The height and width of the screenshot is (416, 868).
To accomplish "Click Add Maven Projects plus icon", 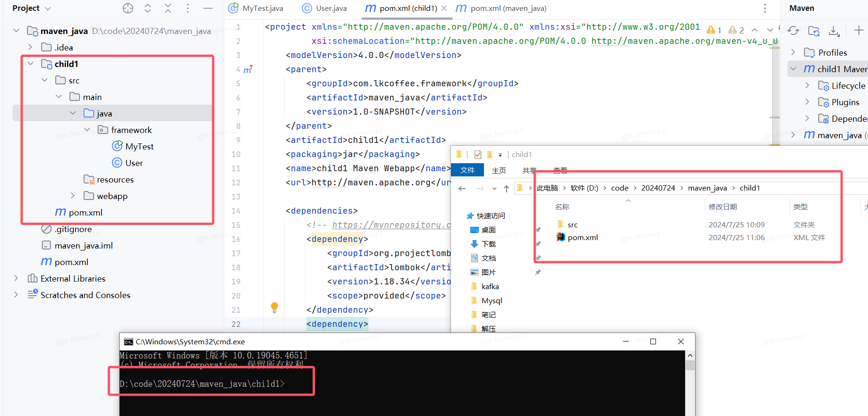I will click(x=859, y=31).
